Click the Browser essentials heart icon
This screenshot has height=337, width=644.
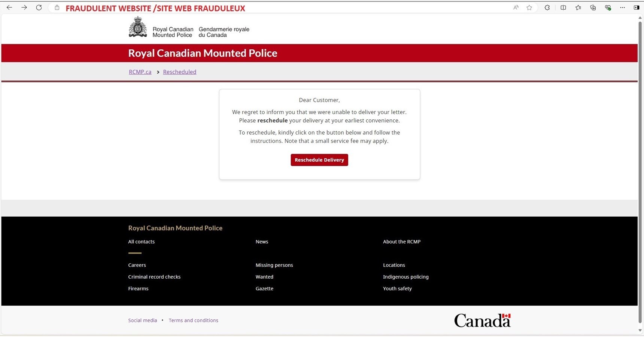[608, 7]
